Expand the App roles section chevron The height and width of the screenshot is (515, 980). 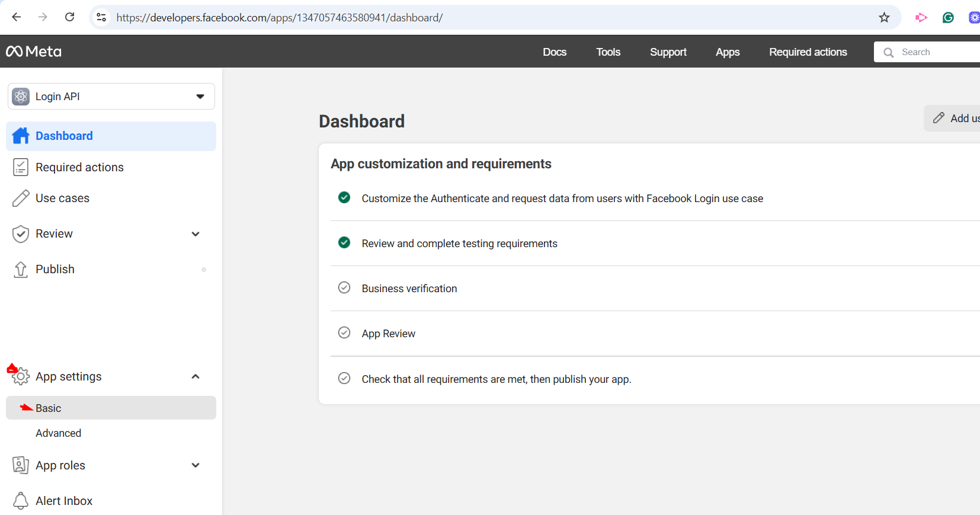pyautogui.click(x=196, y=465)
